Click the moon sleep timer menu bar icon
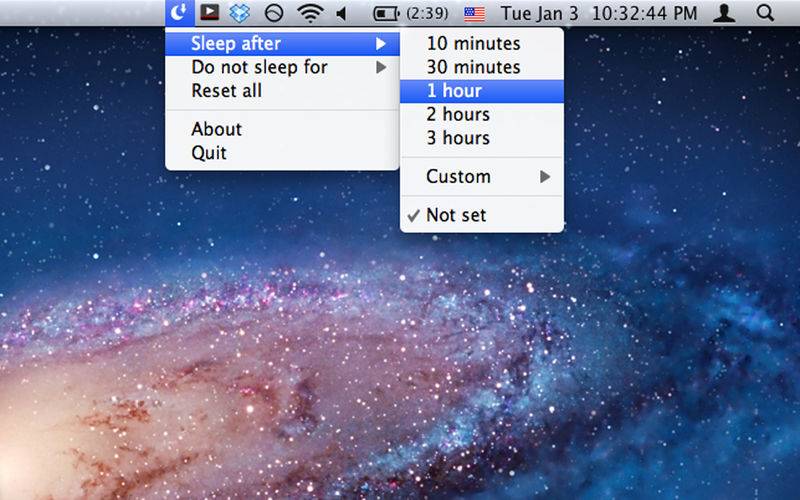 tap(178, 13)
